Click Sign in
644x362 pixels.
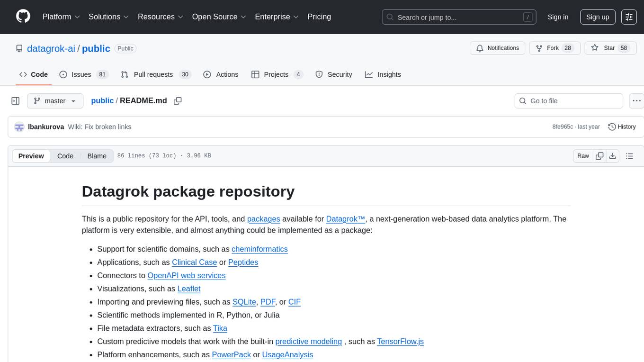click(558, 17)
